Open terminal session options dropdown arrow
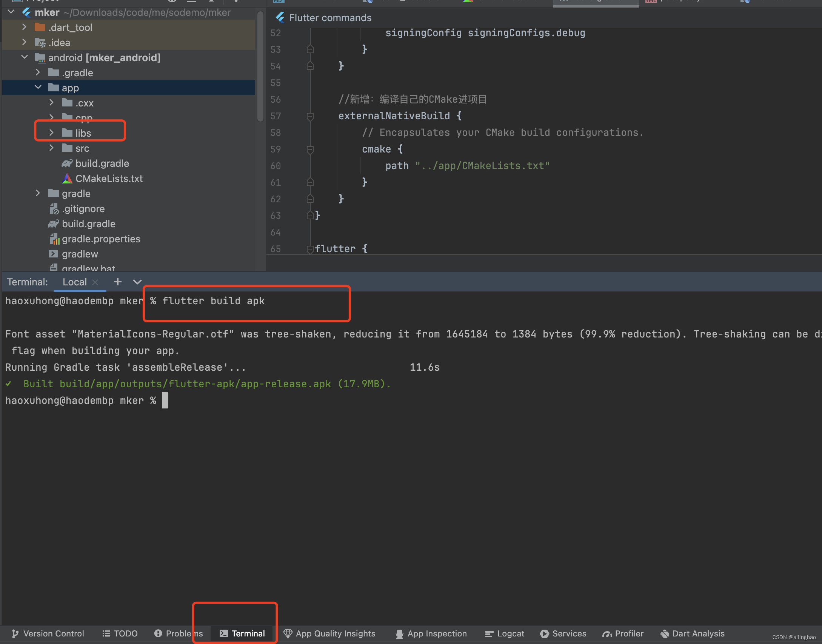This screenshot has width=822, height=644. pos(137,282)
